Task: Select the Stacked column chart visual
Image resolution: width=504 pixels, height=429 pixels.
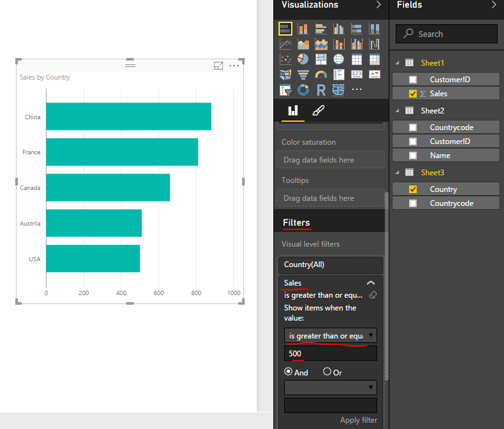Action: point(303,29)
